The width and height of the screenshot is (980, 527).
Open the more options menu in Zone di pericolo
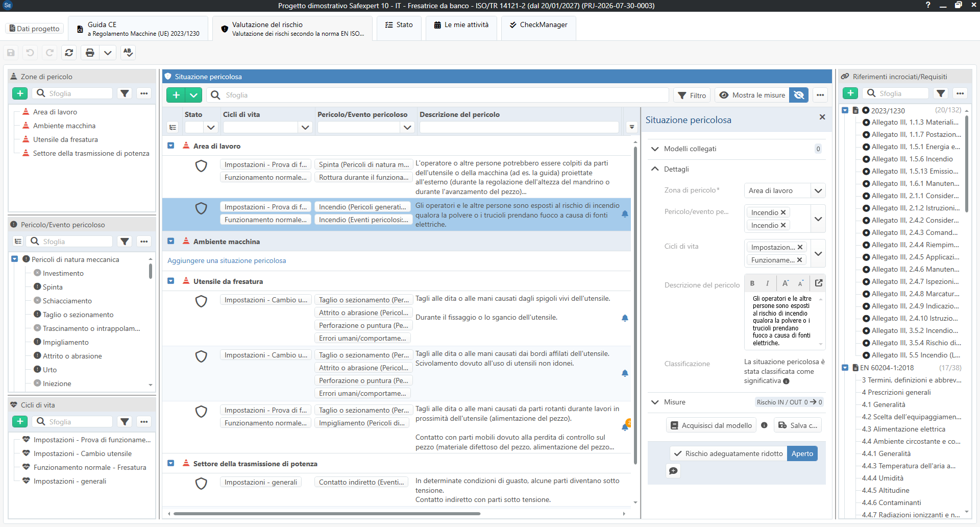point(144,93)
